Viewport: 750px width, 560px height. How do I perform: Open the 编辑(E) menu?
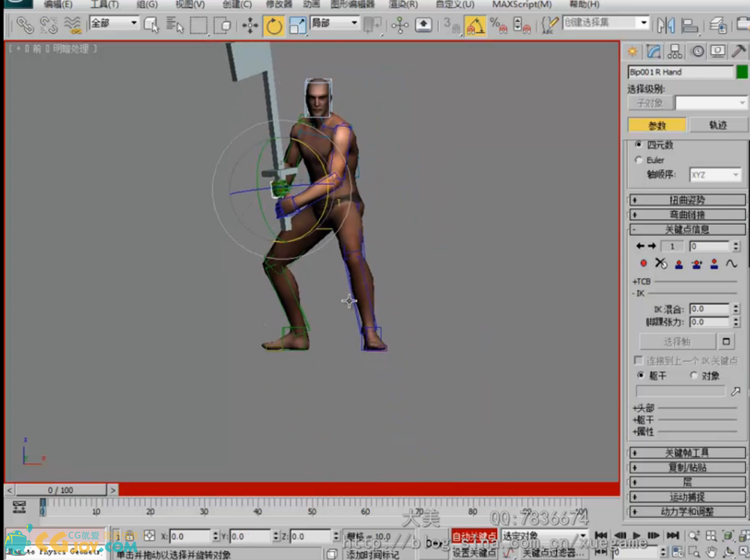[58, 4]
